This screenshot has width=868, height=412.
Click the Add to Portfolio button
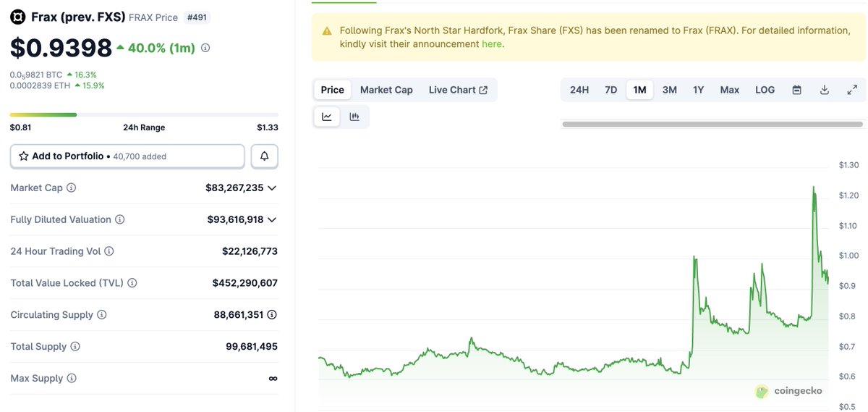click(127, 156)
